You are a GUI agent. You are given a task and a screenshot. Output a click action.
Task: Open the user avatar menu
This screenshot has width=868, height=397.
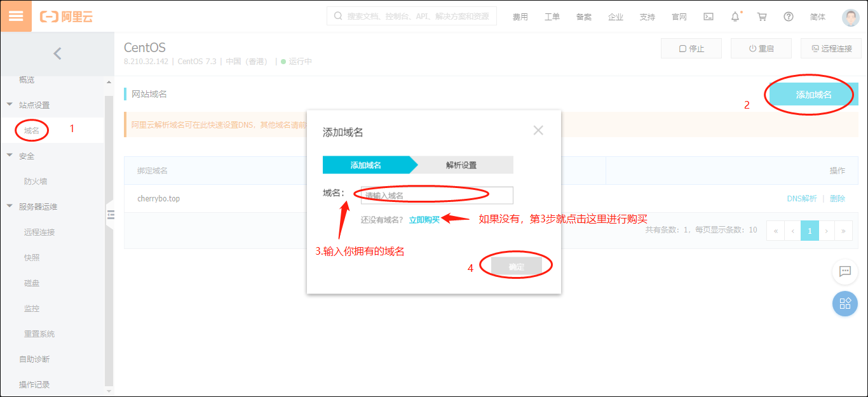pos(851,17)
